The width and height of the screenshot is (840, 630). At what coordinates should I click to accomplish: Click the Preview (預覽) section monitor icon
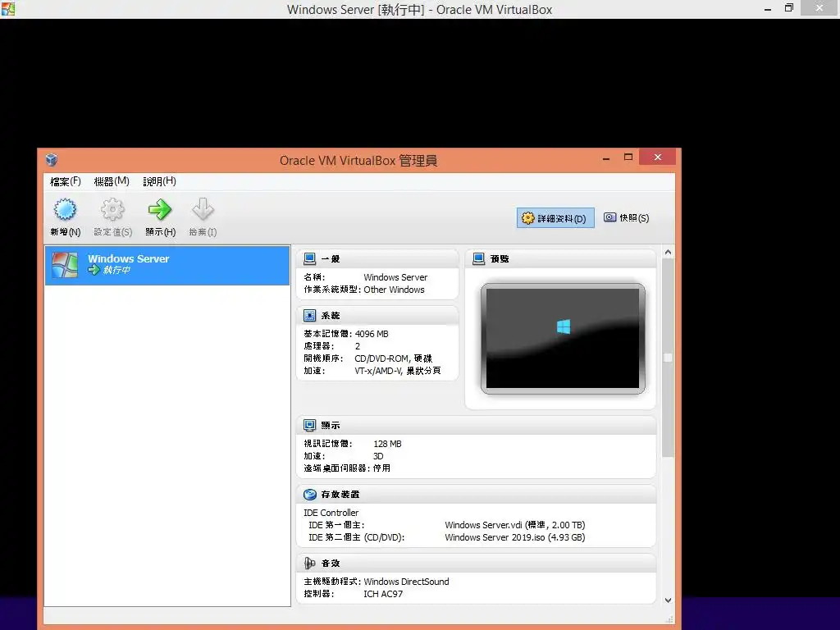(479, 258)
